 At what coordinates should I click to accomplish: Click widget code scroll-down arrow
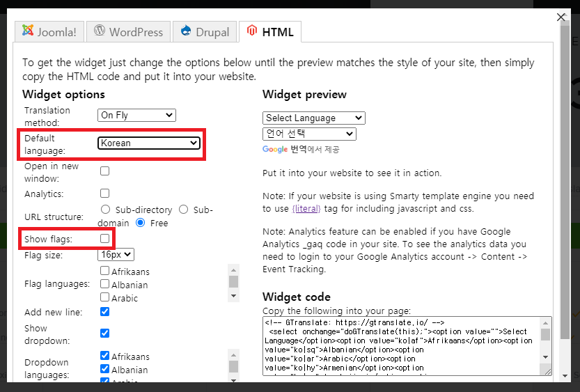pos(546,357)
